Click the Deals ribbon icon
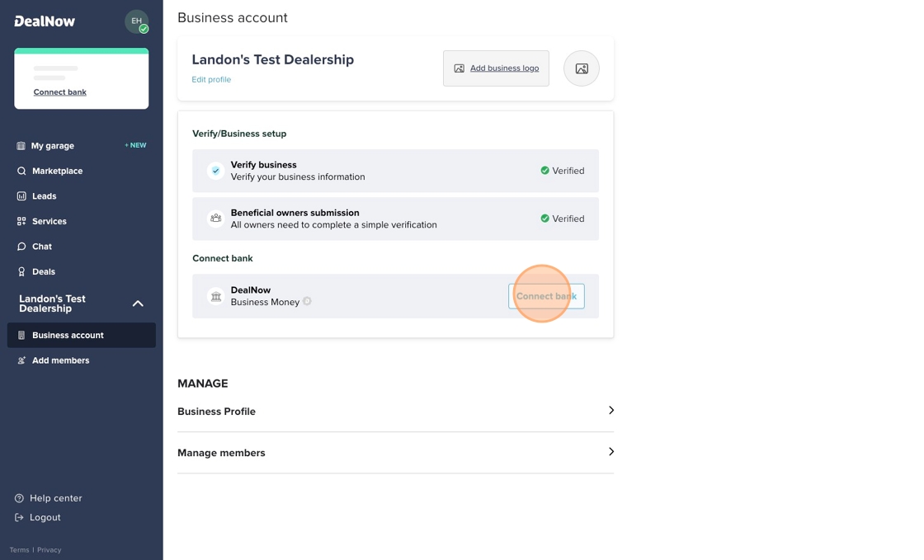924x560 pixels. click(21, 271)
